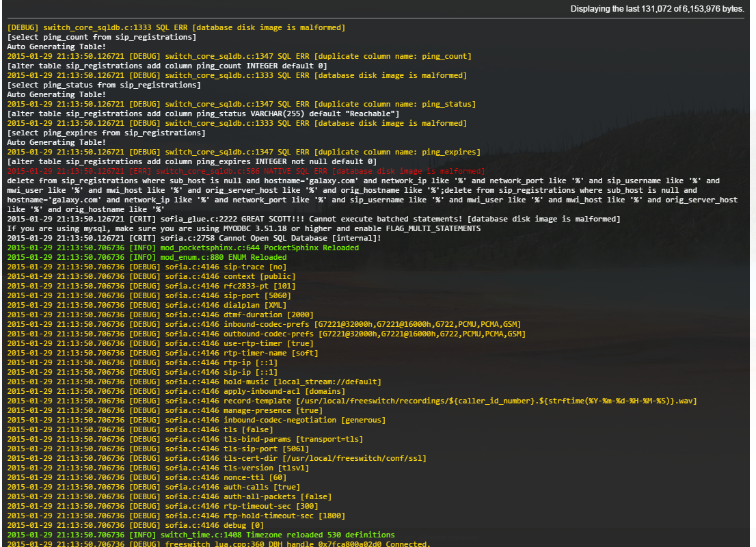
Task: Click the 'auth-calls [true]' log line
Action: pos(153,488)
